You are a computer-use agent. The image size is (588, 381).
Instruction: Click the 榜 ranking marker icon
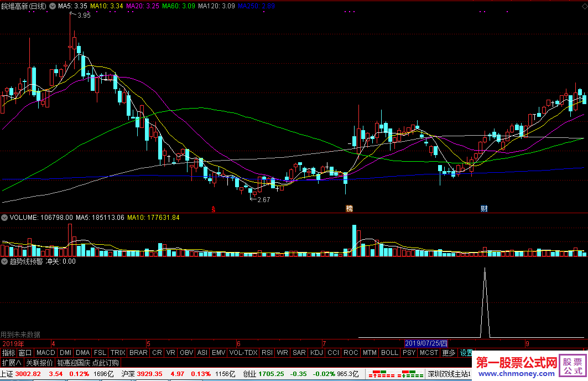coord(349,209)
